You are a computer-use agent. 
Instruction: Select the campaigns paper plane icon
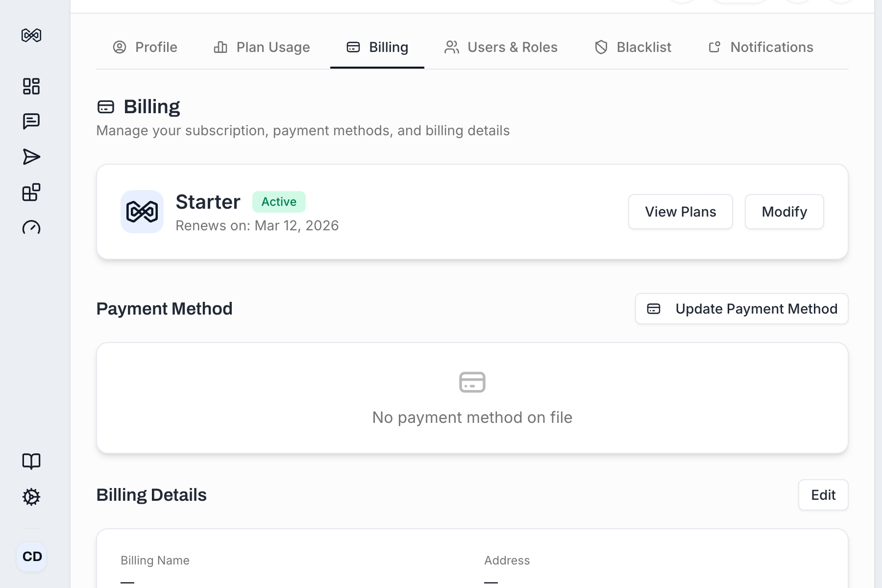click(x=31, y=157)
